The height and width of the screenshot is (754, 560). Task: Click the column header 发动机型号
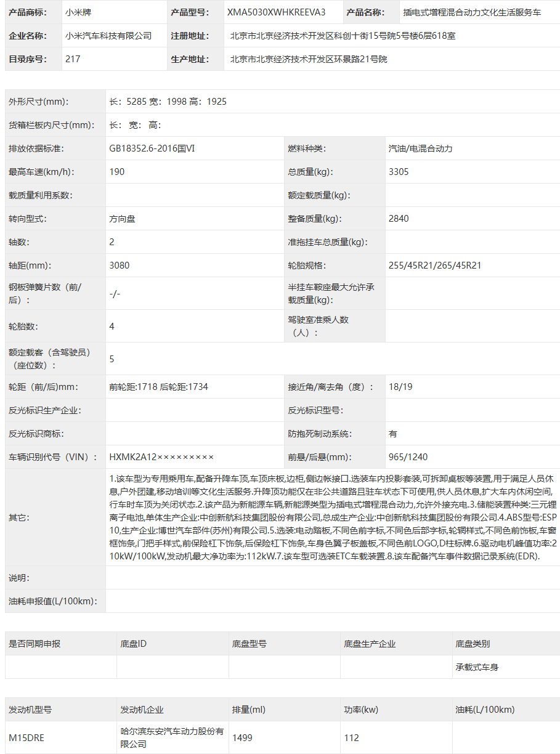pos(30,710)
